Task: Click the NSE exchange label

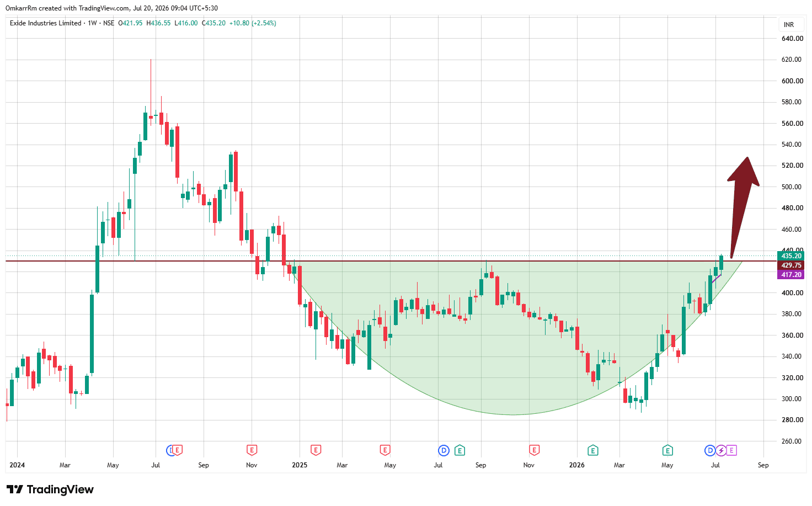Action: [109, 23]
